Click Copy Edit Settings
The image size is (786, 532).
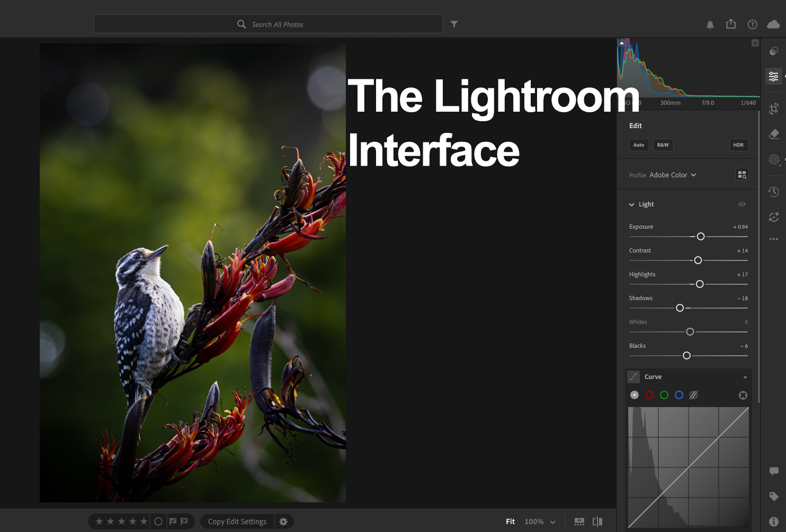point(237,521)
